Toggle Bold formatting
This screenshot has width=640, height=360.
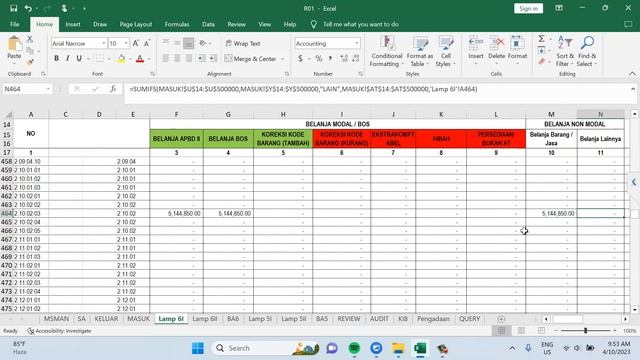pos(56,59)
